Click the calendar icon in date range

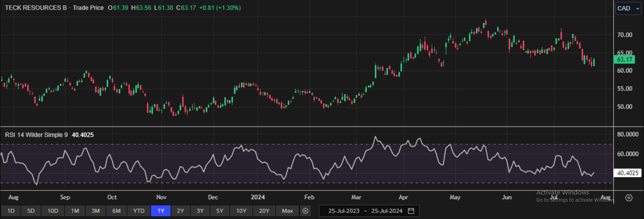coord(411,211)
